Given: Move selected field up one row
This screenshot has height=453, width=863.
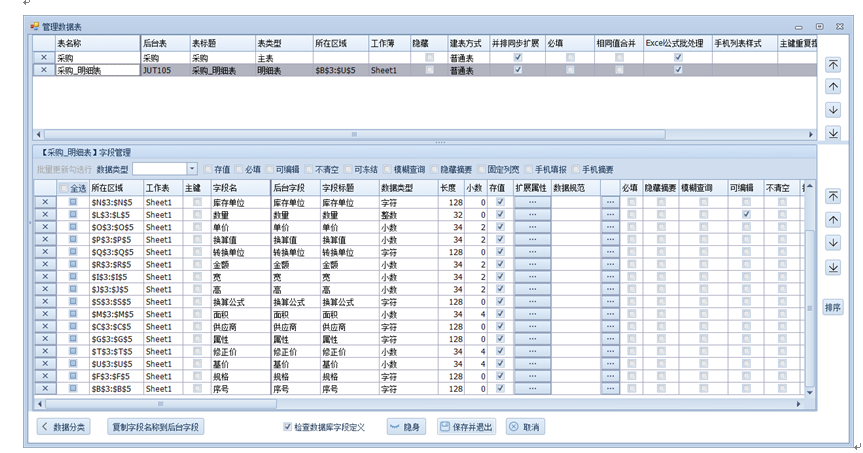Looking at the screenshot, I should 833,220.
